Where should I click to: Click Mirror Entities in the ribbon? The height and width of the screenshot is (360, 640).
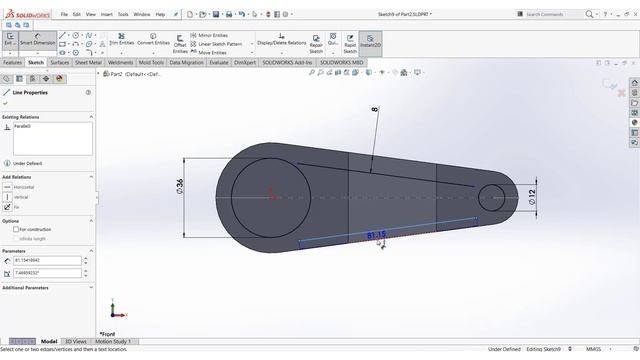(209, 36)
